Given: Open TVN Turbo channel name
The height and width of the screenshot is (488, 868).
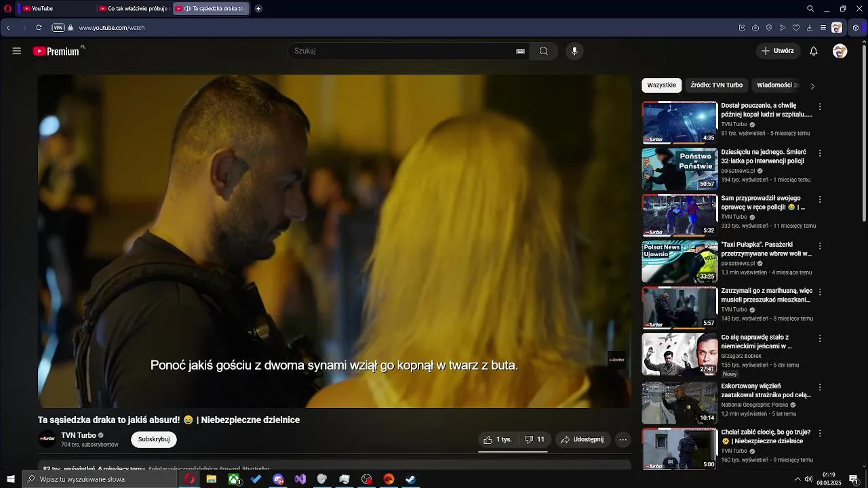Looking at the screenshot, I should click(79, 436).
